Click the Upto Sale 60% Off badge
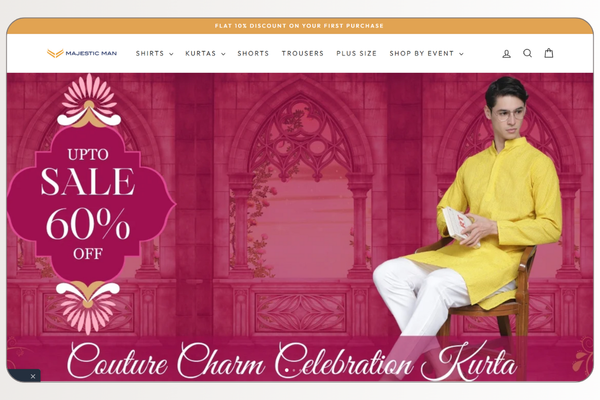This screenshot has width=600, height=400. pos(89,205)
